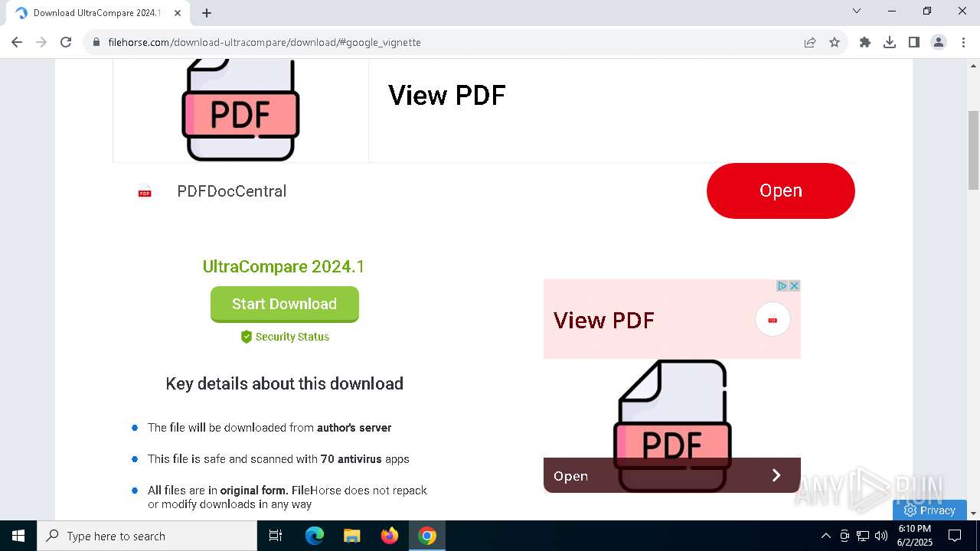Click the page vertical scrollbar thumb
The width and height of the screenshot is (980, 551).
pyautogui.click(x=974, y=150)
